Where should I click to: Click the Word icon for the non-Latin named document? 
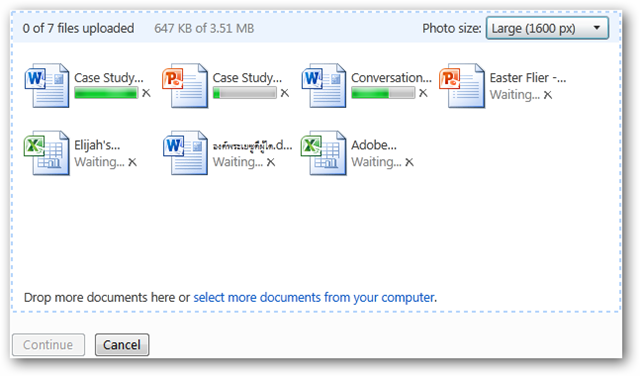pyautogui.click(x=185, y=153)
